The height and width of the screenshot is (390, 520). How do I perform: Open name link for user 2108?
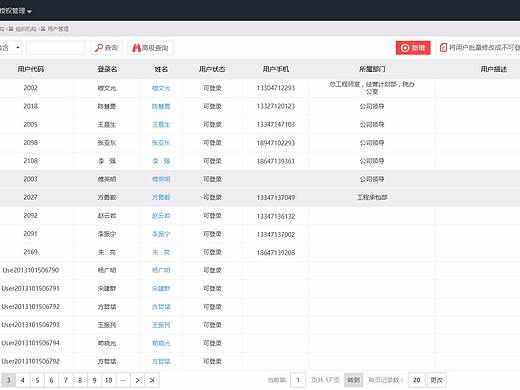(x=161, y=161)
